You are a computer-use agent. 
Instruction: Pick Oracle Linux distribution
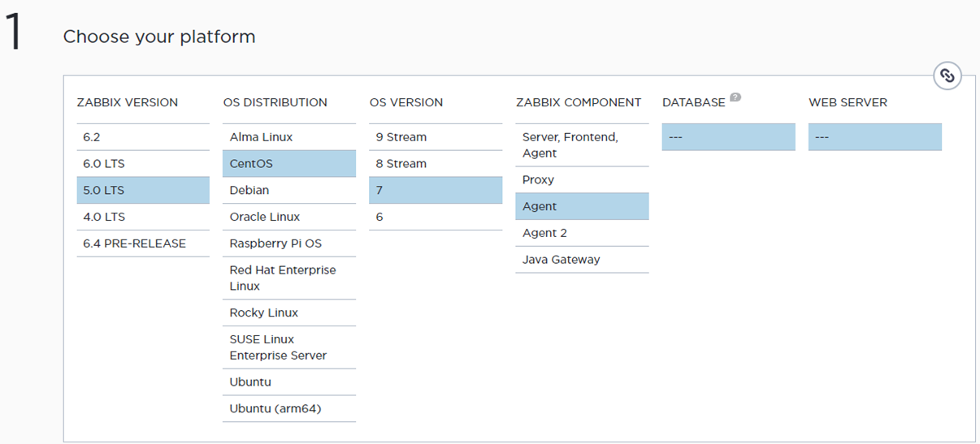pyautogui.click(x=289, y=218)
